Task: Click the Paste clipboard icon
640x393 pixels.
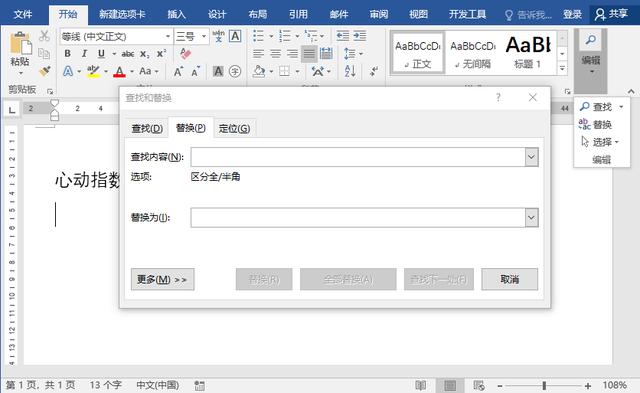Action: (20, 43)
